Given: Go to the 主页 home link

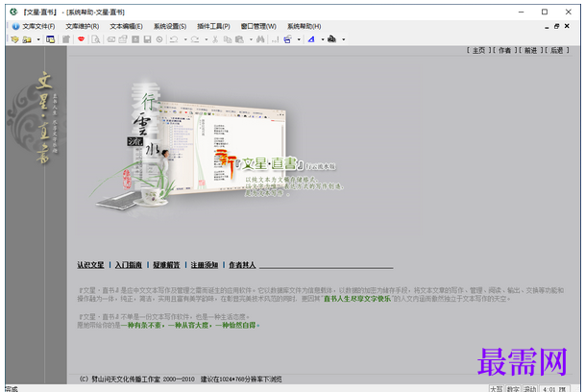Looking at the screenshot, I should click(478, 50).
